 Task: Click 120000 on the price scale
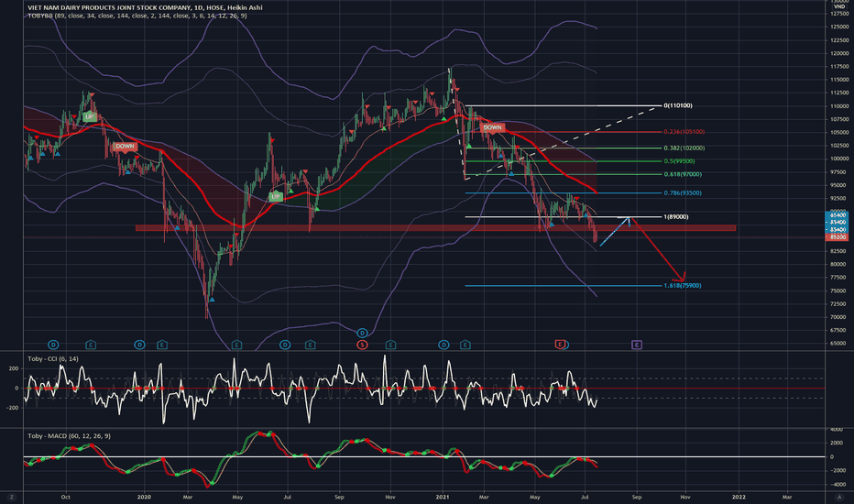(x=839, y=53)
